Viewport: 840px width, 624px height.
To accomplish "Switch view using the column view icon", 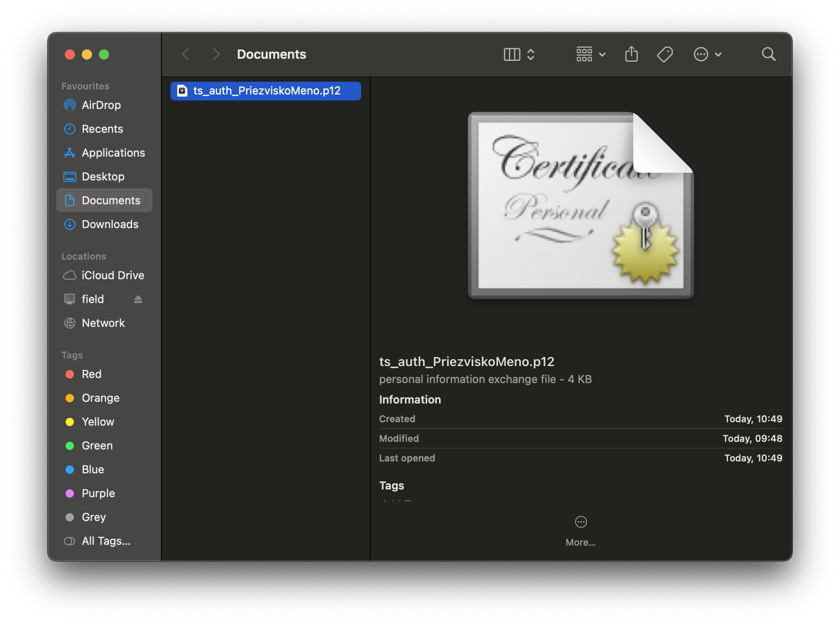I will point(512,54).
